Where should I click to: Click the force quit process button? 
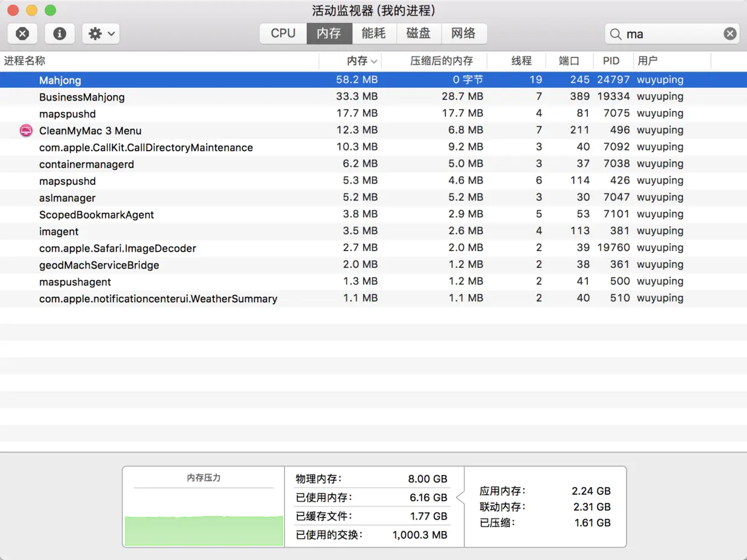(x=22, y=34)
